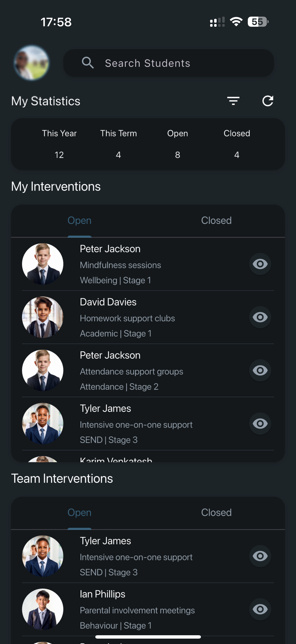Image resolution: width=296 pixels, height=644 pixels.
Task: Select Open tab in Team Interventions
Action: coord(79,512)
